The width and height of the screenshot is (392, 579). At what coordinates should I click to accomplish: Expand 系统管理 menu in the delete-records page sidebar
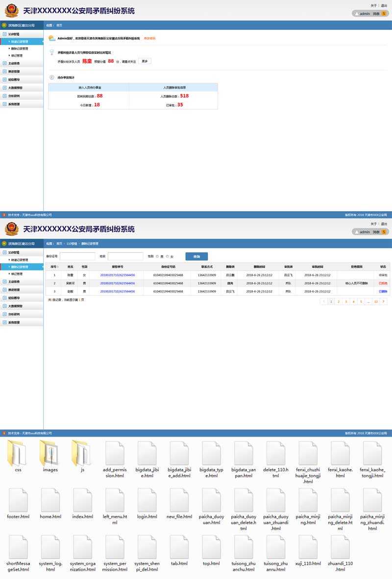pos(14,322)
